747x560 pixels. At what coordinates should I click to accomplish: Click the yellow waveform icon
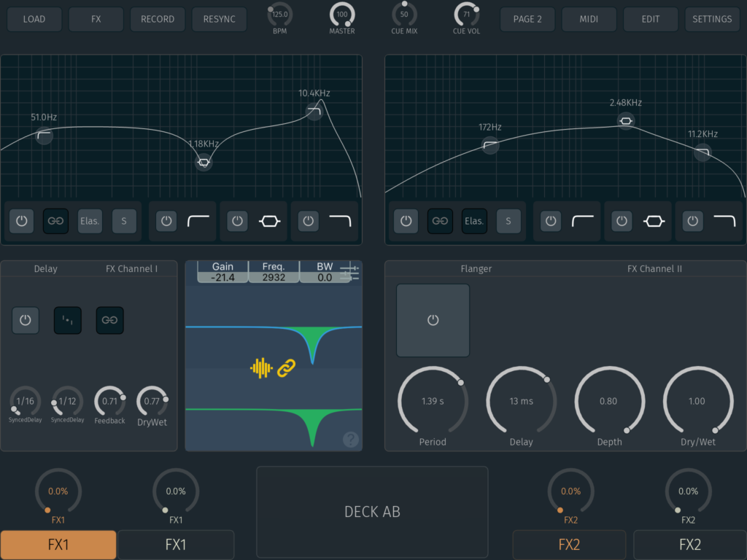click(261, 368)
